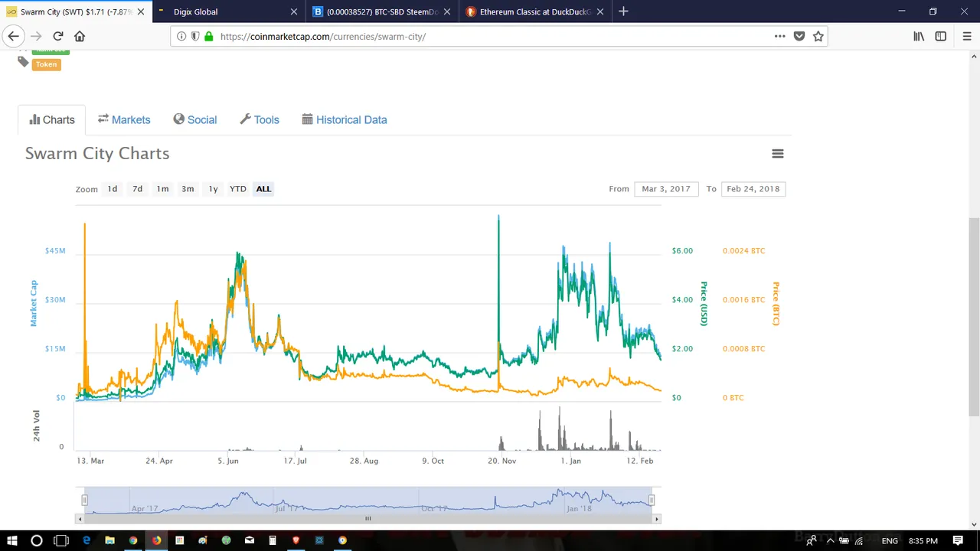Open Cortana search circle

pos(37,540)
